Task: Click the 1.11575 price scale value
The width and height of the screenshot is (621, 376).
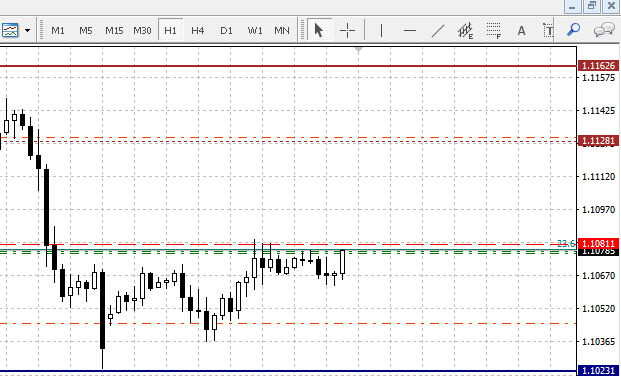Action: 598,77
